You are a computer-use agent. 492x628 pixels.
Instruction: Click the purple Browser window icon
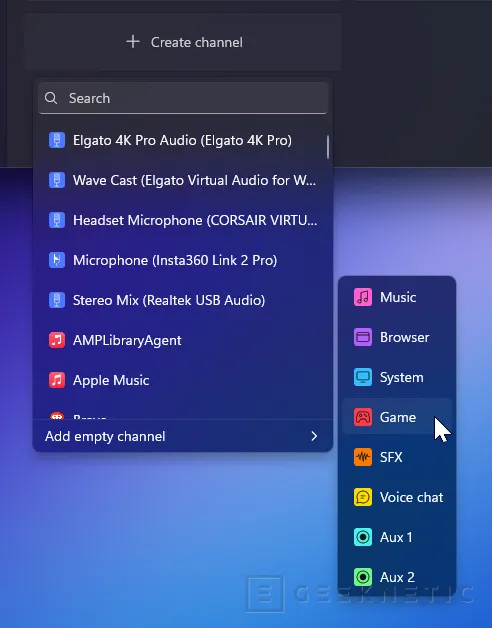click(x=363, y=337)
